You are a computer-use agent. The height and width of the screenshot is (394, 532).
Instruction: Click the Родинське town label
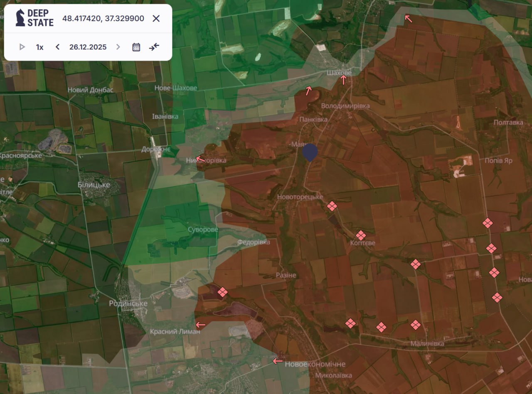click(128, 303)
